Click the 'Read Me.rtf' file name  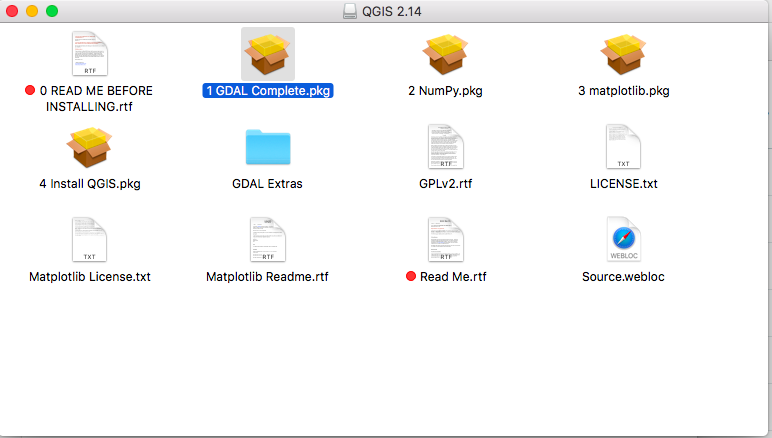[x=453, y=277]
